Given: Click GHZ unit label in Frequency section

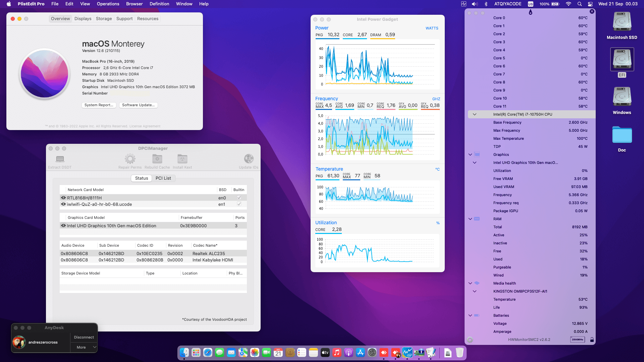Looking at the screenshot, I should (x=436, y=99).
